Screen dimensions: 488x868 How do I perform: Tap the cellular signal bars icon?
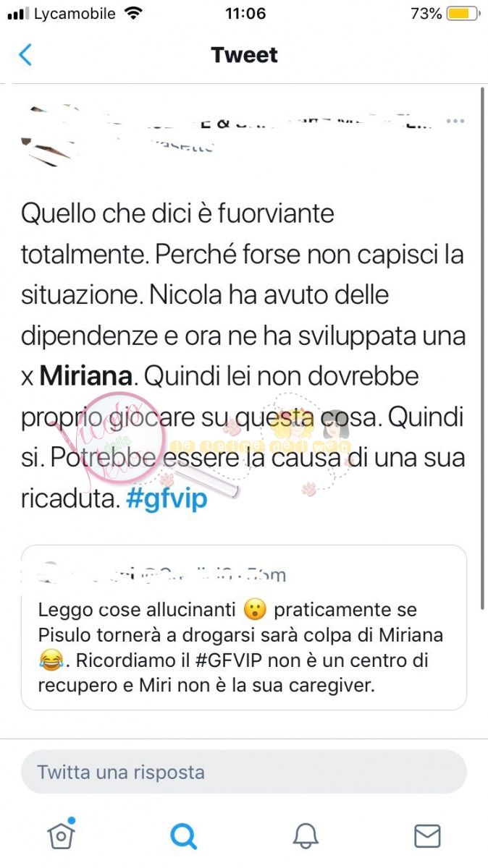click(x=17, y=14)
